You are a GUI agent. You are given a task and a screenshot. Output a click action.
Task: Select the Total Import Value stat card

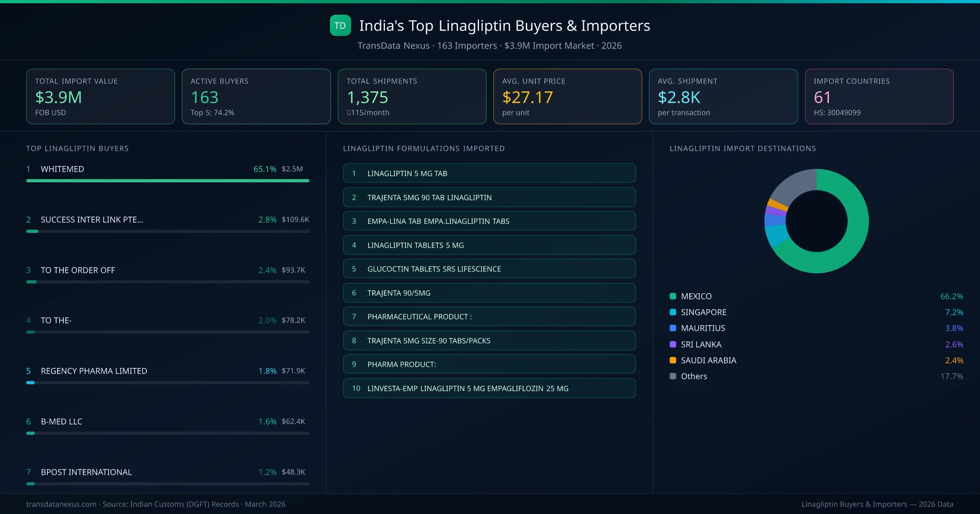pos(100,96)
